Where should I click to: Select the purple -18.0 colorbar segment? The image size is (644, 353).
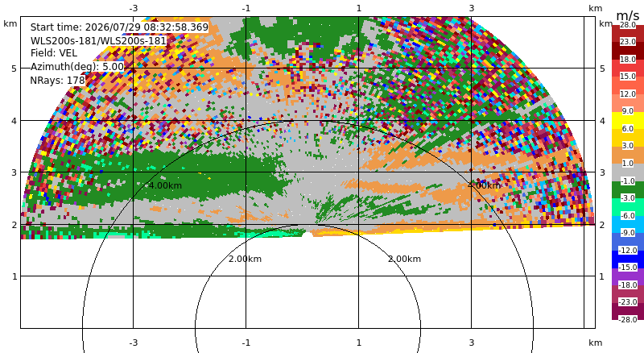pyautogui.click(x=628, y=284)
